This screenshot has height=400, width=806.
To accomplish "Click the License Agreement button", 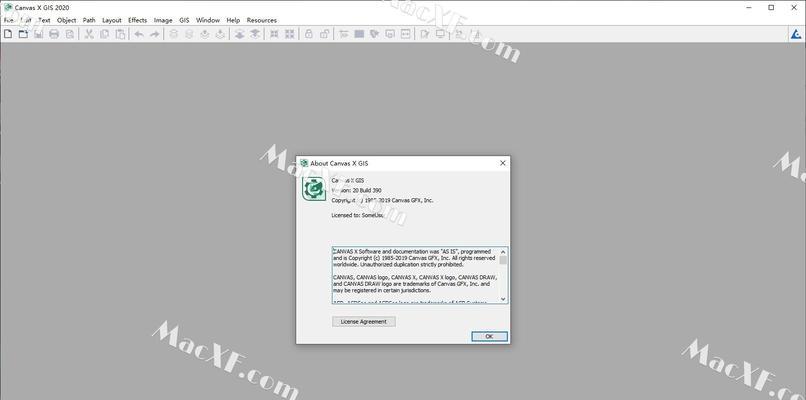I will pos(363,321).
